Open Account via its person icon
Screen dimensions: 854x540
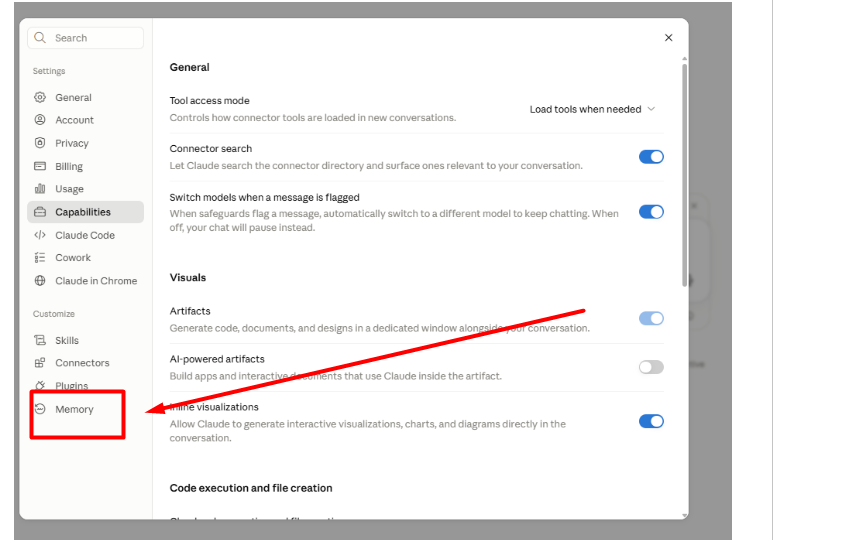click(40, 120)
